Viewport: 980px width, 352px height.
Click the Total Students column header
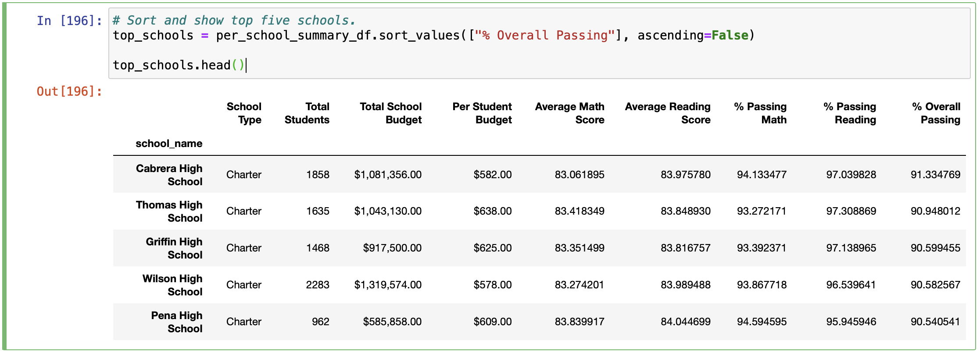coord(307,113)
